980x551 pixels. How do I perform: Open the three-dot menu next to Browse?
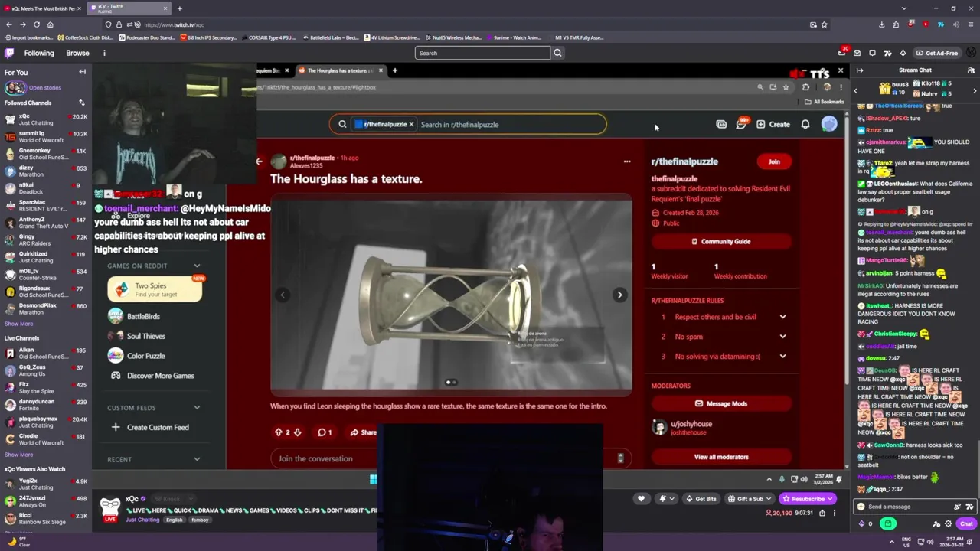[x=104, y=53]
